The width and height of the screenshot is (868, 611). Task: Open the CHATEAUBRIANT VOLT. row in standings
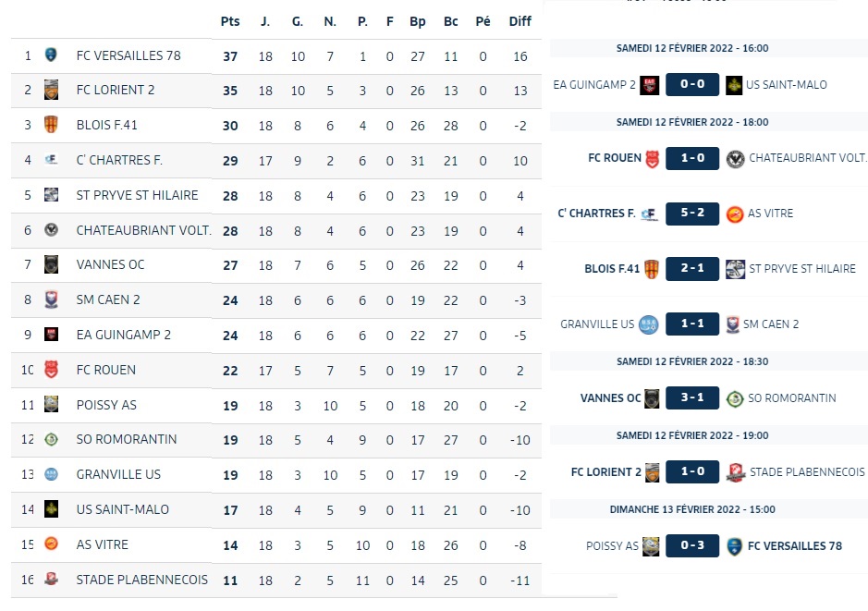[276, 230]
